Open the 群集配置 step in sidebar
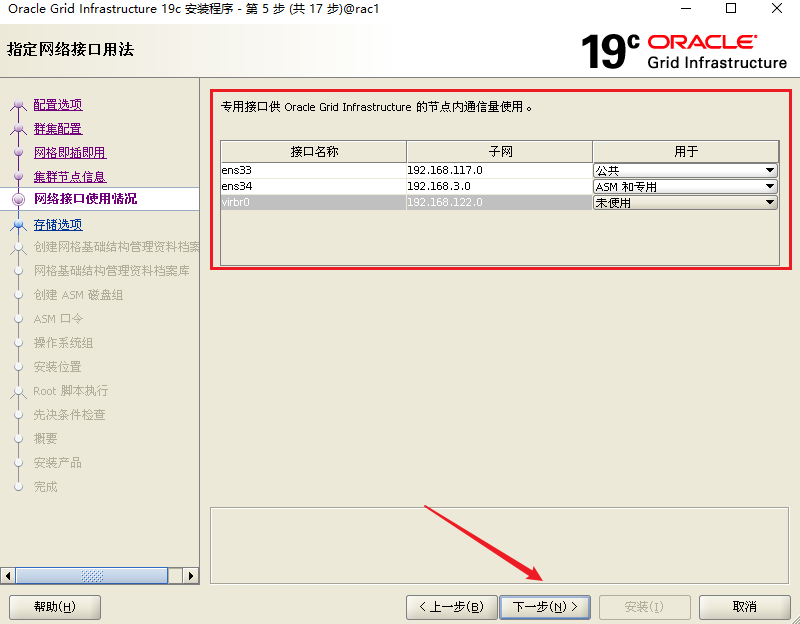Image resolution: width=800 pixels, height=624 pixels. point(58,129)
